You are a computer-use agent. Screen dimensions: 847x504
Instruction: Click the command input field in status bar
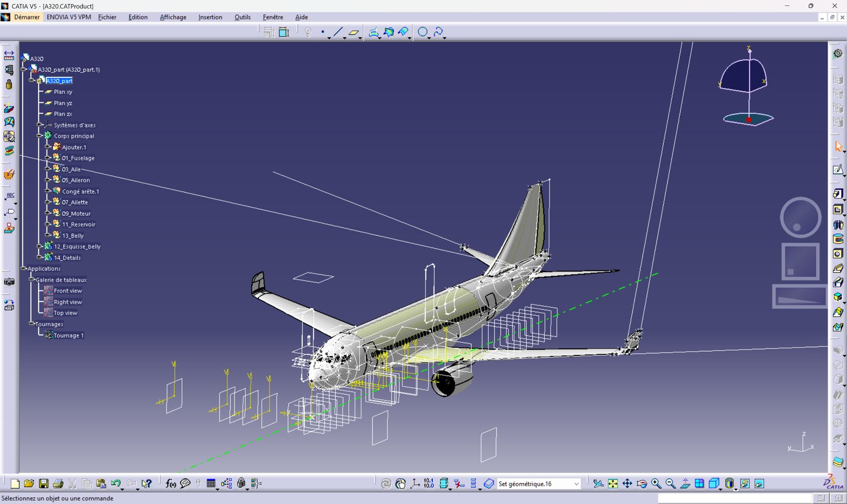click(x=734, y=498)
